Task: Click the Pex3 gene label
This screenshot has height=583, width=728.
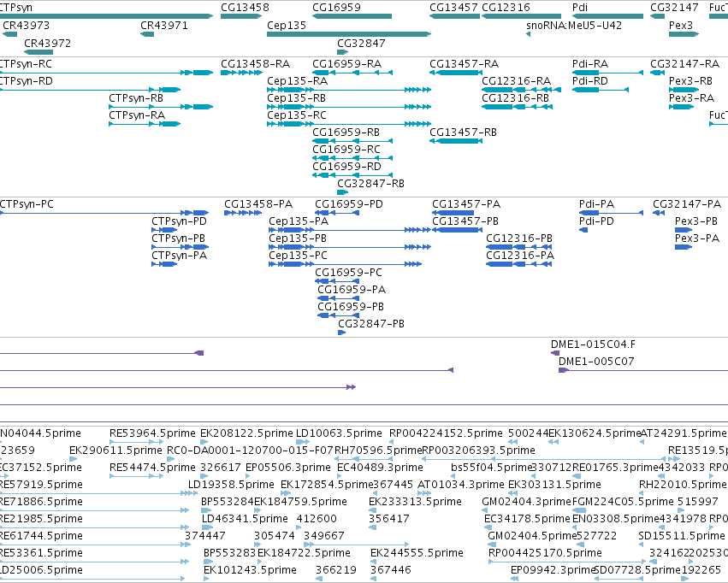Action: point(681,25)
